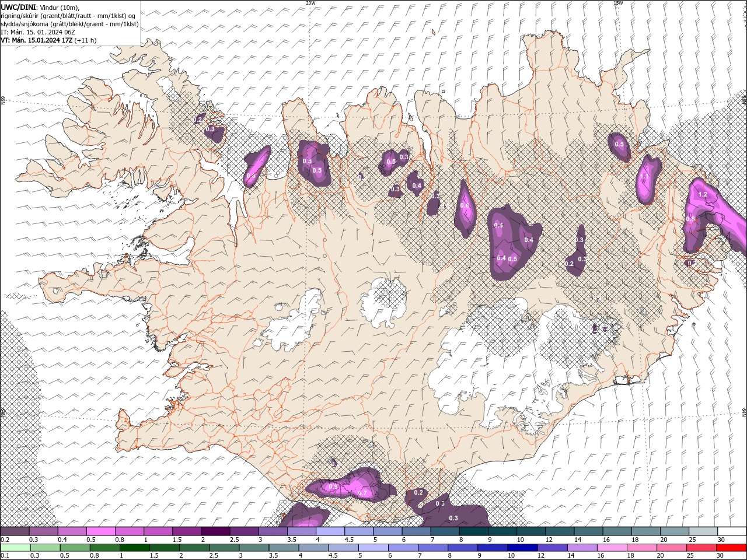This screenshot has width=747, height=560.
Task: Click the 0.1 label under rain legend
Action: click(5, 556)
